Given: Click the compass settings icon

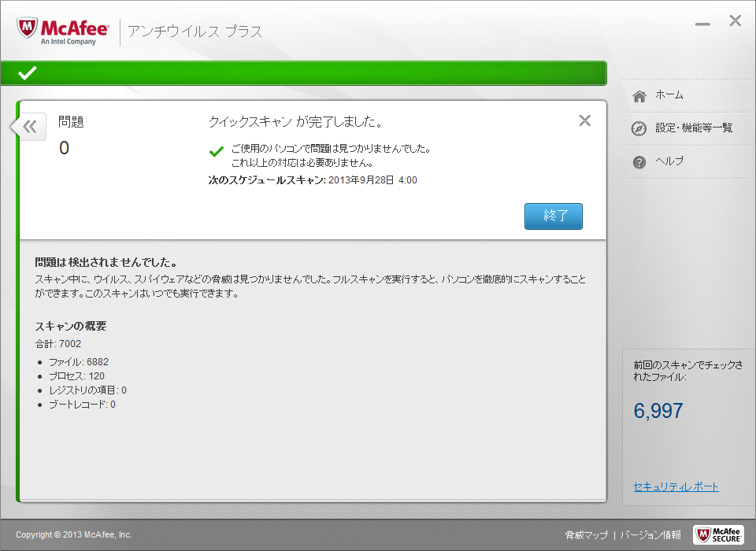Looking at the screenshot, I should point(639,129).
